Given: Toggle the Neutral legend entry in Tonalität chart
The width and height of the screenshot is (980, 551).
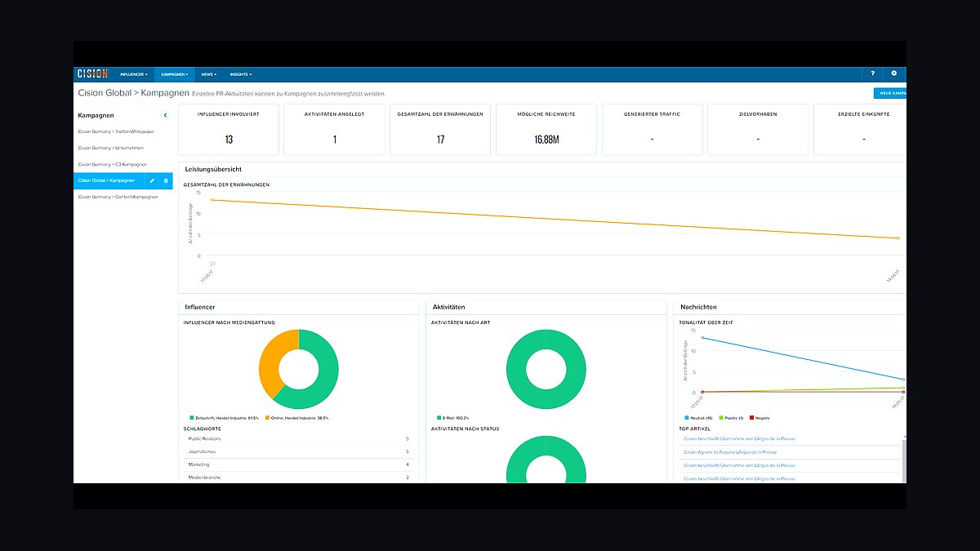Looking at the screenshot, I should coord(699,418).
